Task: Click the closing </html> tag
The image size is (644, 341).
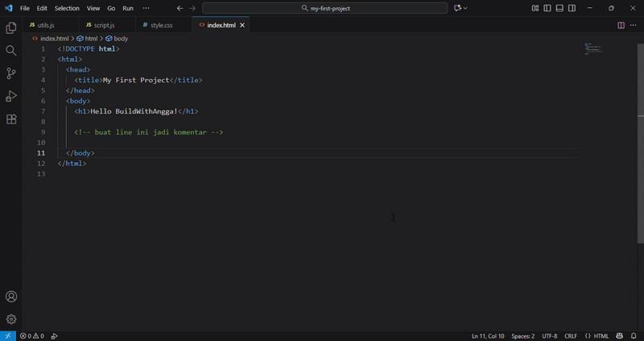Action: 72,164
